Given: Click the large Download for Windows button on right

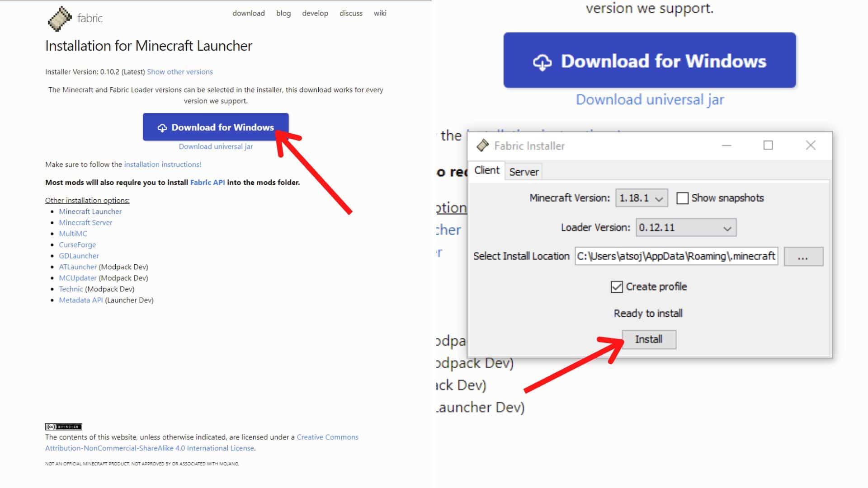Looking at the screenshot, I should tap(650, 60).
